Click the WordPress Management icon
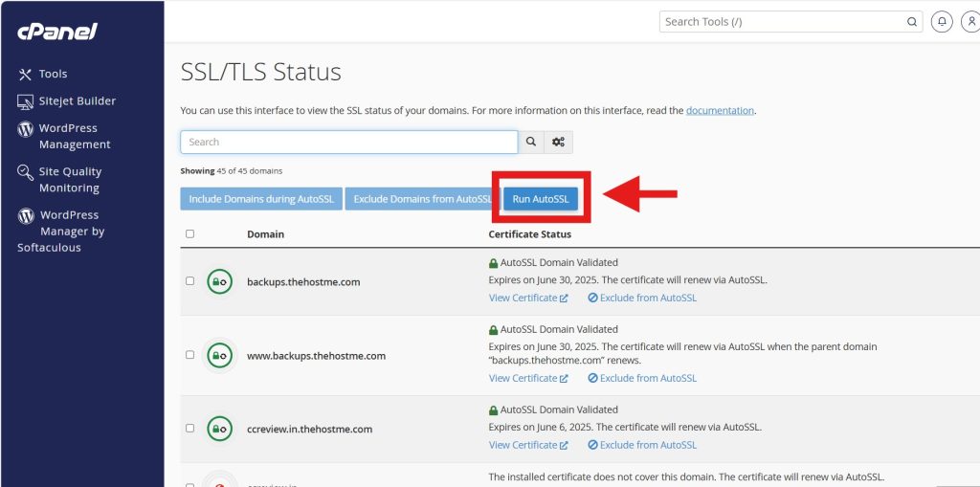980x487 pixels. coord(26,128)
